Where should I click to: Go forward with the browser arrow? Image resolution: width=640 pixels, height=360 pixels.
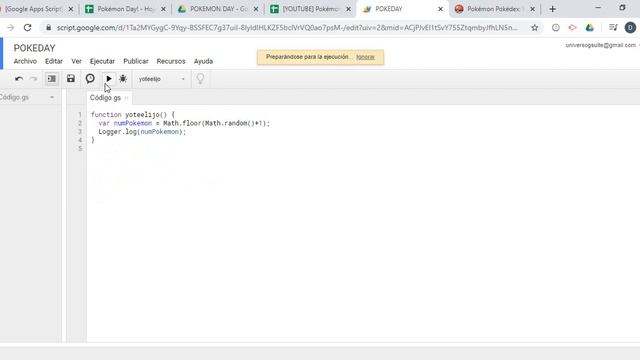click(x=11, y=28)
